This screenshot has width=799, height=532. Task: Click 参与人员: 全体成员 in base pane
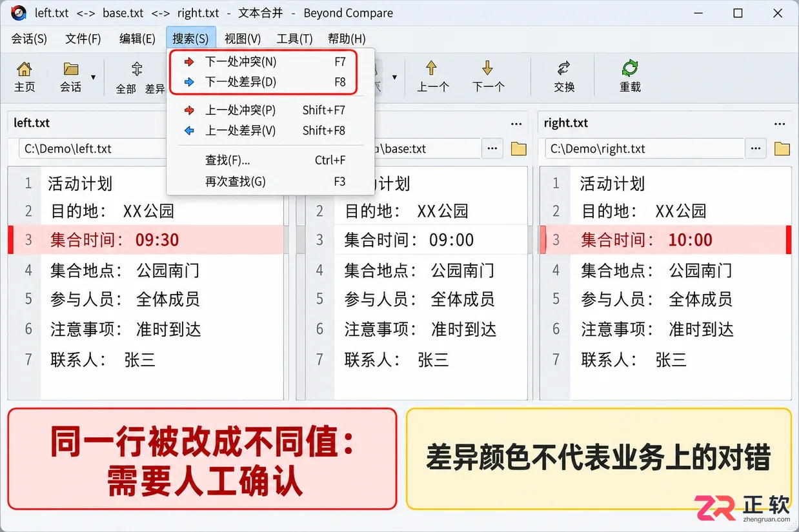pyautogui.click(x=420, y=299)
